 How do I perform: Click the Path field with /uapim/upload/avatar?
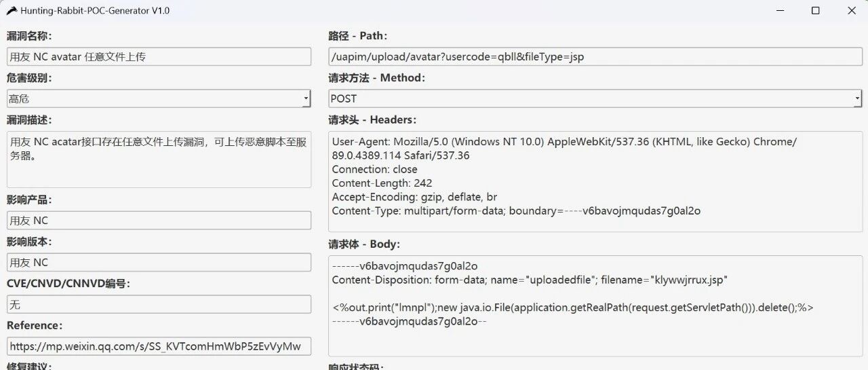(595, 57)
